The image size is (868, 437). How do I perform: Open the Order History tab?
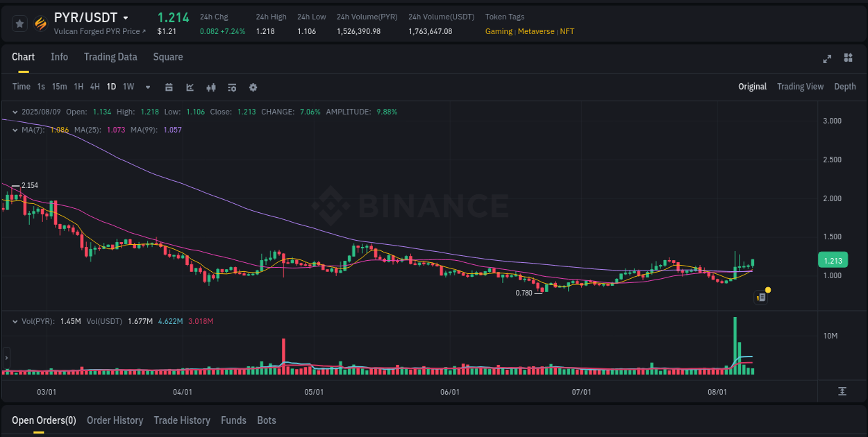click(x=115, y=420)
